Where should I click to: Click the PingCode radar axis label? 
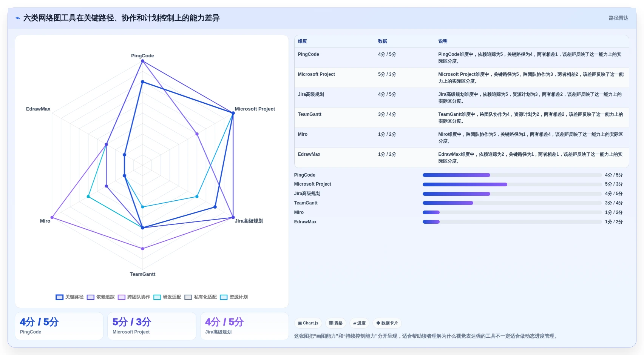(x=142, y=55)
